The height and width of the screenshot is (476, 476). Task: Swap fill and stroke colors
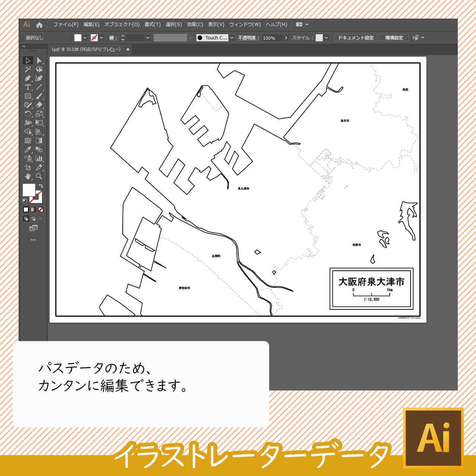pos(41,186)
